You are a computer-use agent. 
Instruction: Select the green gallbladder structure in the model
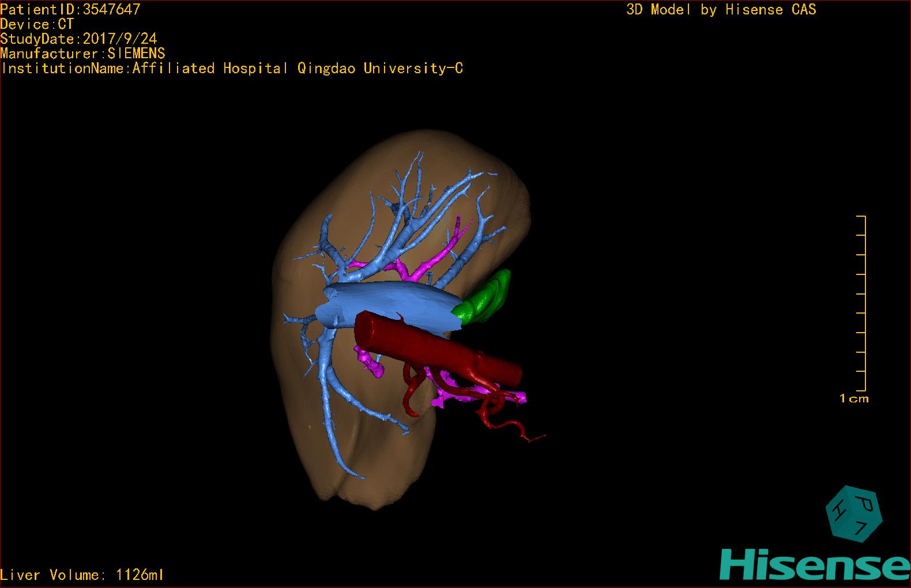coord(485,298)
